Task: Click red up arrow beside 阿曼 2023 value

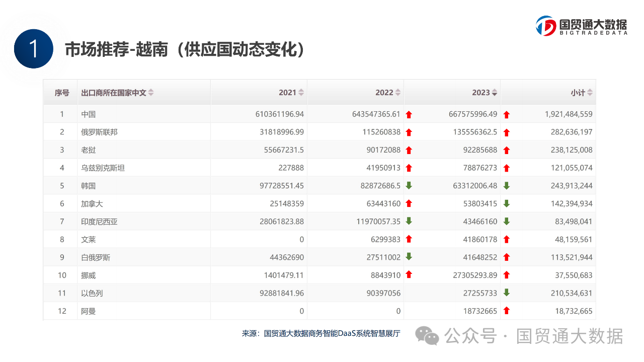Action: pos(507,311)
